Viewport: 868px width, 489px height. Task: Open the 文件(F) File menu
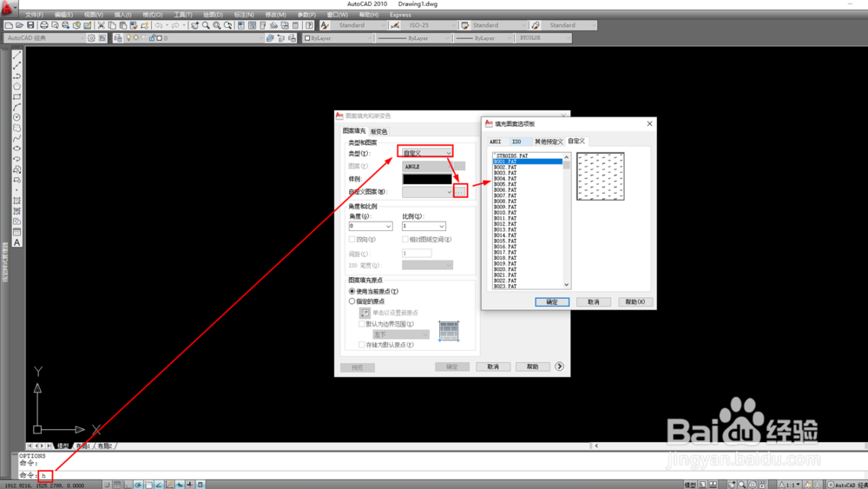[x=35, y=15]
